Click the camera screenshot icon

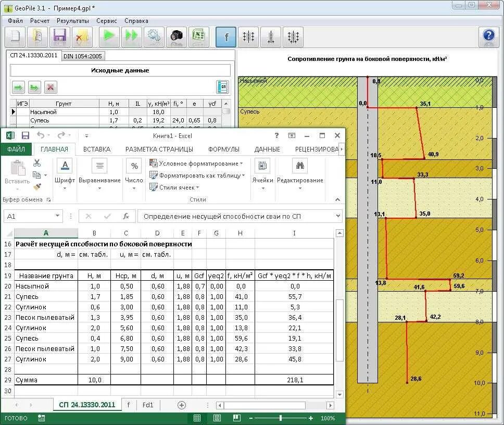click(x=177, y=36)
